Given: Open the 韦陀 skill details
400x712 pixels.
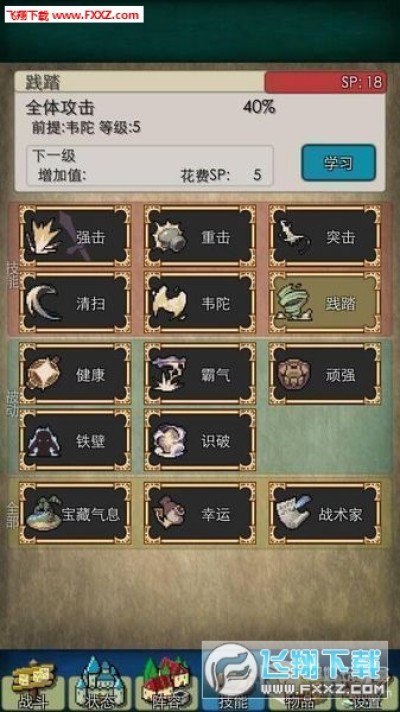Looking at the screenshot, I should click(x=200, y=302).
